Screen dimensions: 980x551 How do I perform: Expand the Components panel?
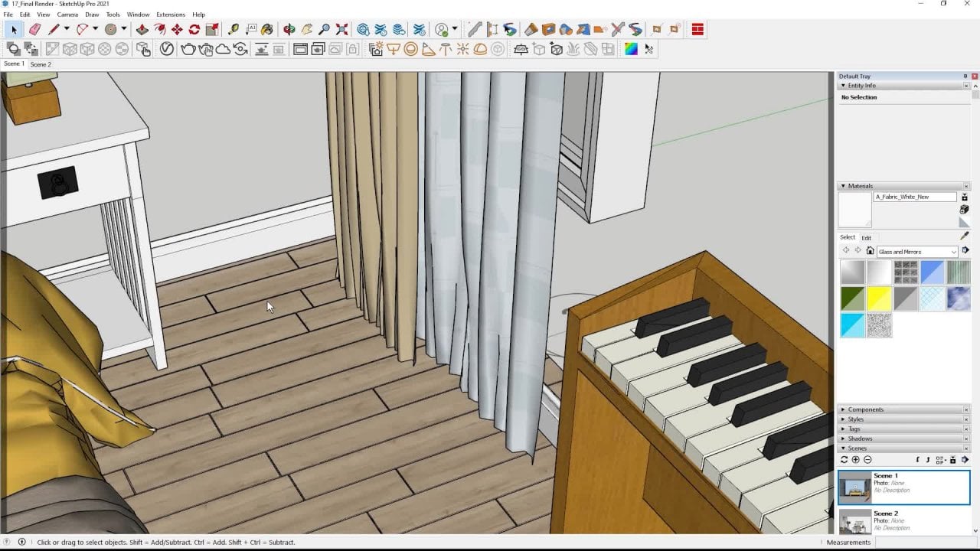(865, 409)
